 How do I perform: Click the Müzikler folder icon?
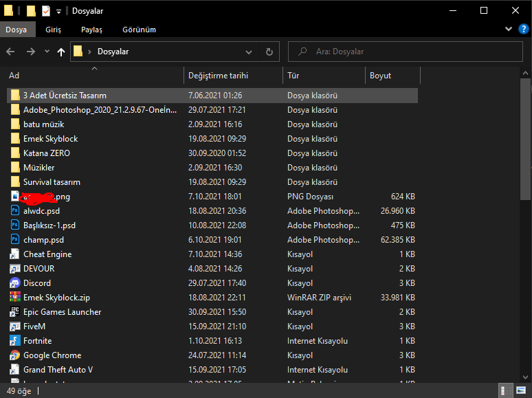[x=15, y=167]
